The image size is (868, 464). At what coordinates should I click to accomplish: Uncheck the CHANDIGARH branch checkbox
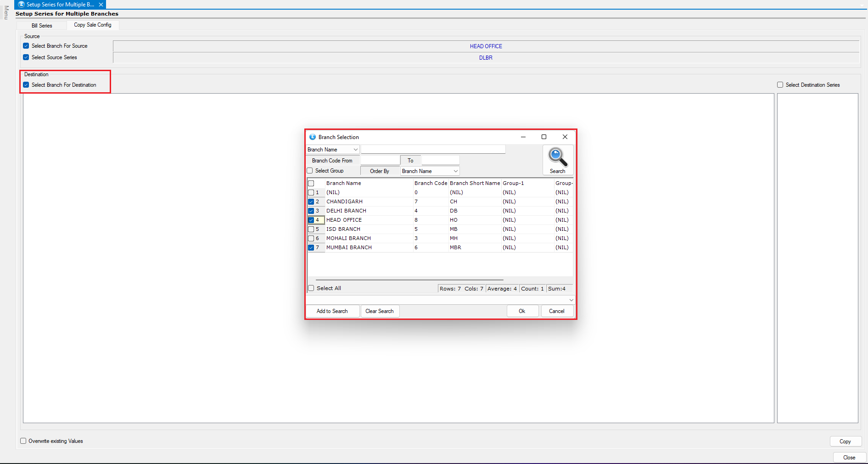(x=311, y=201)
